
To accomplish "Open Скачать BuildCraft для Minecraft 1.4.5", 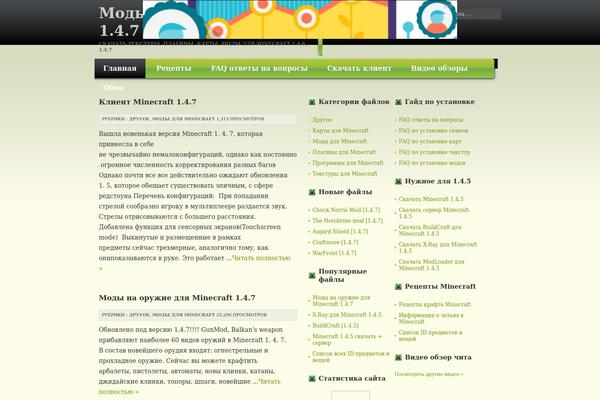I will (x=430, y=230).
